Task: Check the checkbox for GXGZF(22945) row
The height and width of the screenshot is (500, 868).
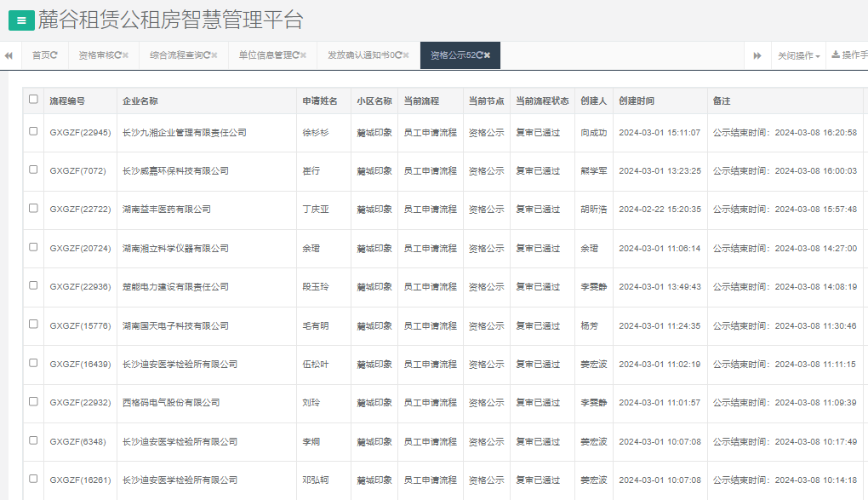Action: pyautogui.click(x=32, y=132)
